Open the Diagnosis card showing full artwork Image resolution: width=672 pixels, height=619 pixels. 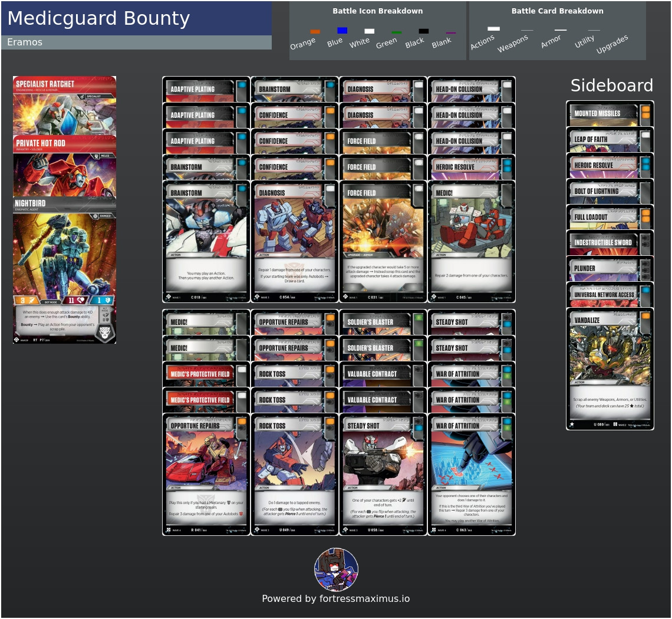[294, 242]
